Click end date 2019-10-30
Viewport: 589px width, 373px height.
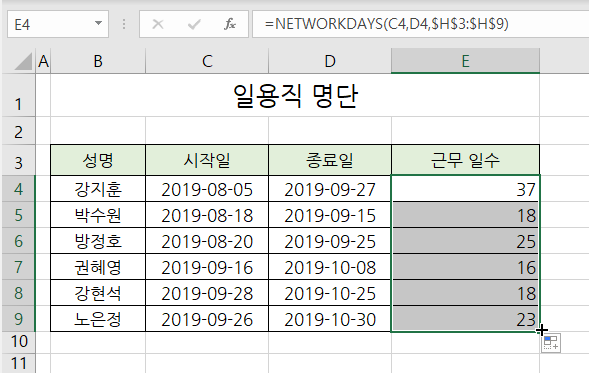pyautogui.click(x=330, y=319)
